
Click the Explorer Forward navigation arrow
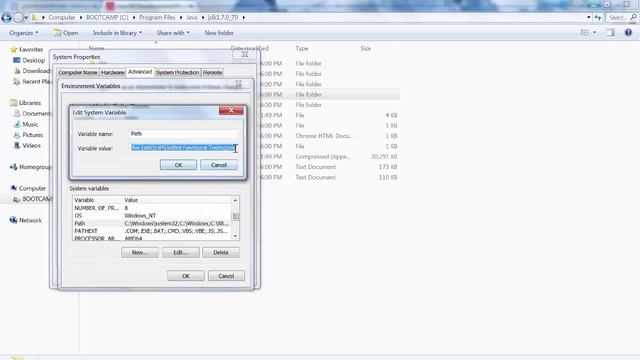coord(18,18)
